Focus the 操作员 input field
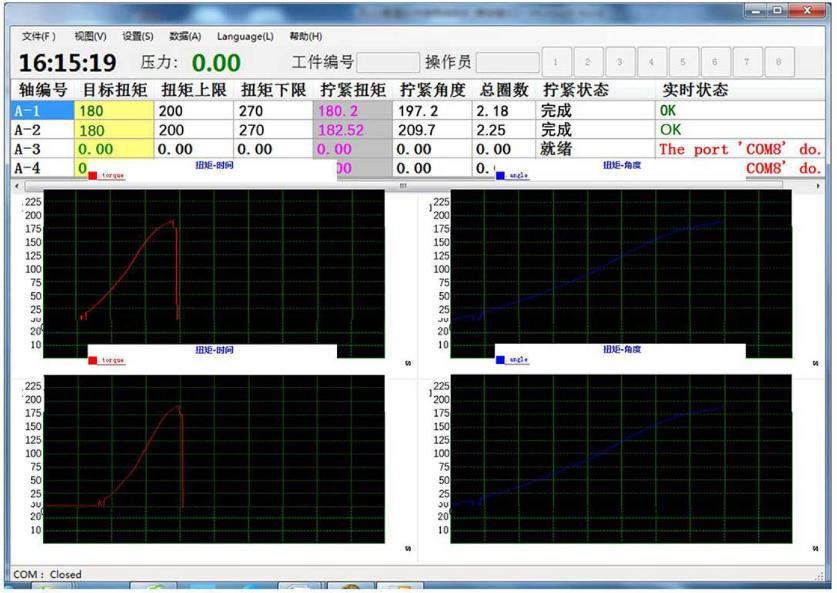This screenshot has height=593, width=837. pyautogui.click(x=508, y=62)
